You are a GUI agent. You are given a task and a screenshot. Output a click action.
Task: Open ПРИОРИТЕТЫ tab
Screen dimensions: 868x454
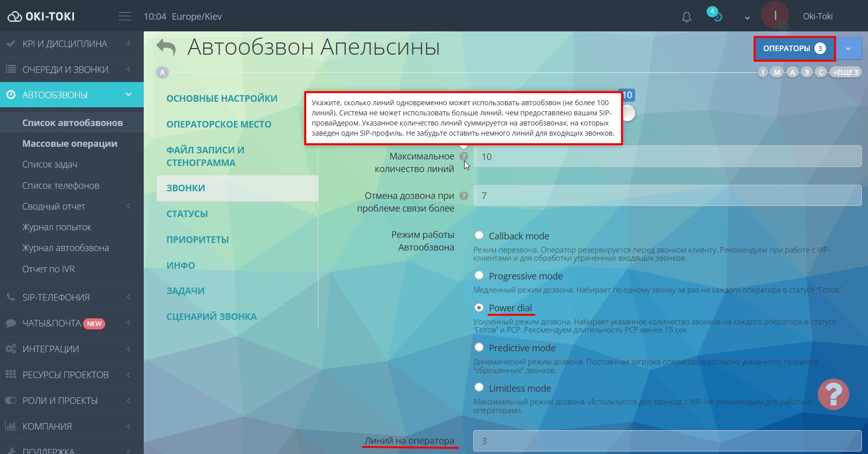197,239
